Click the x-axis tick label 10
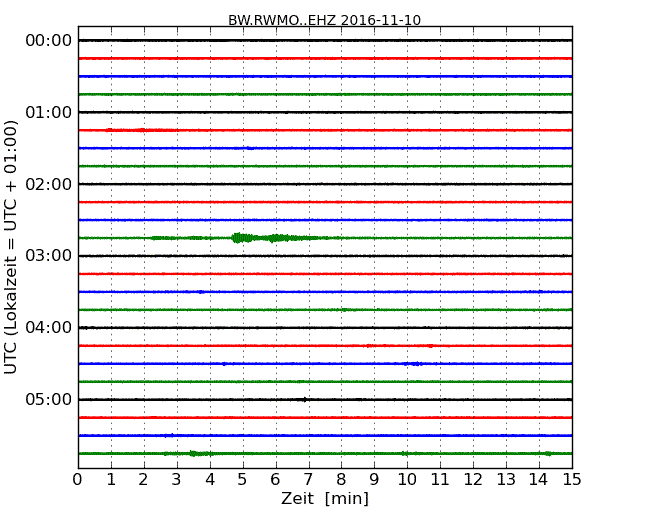The width and height of the screenshot is (650, 520). (x=407, y=480)
